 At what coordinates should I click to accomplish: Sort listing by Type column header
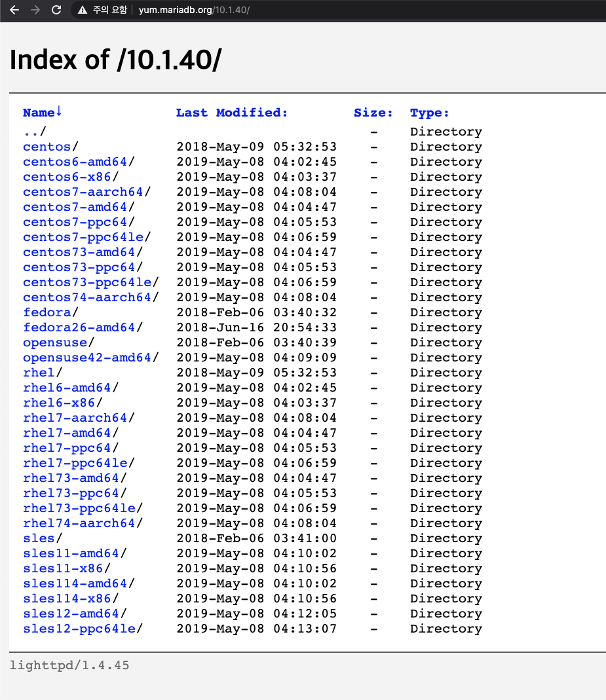point(430,113)
